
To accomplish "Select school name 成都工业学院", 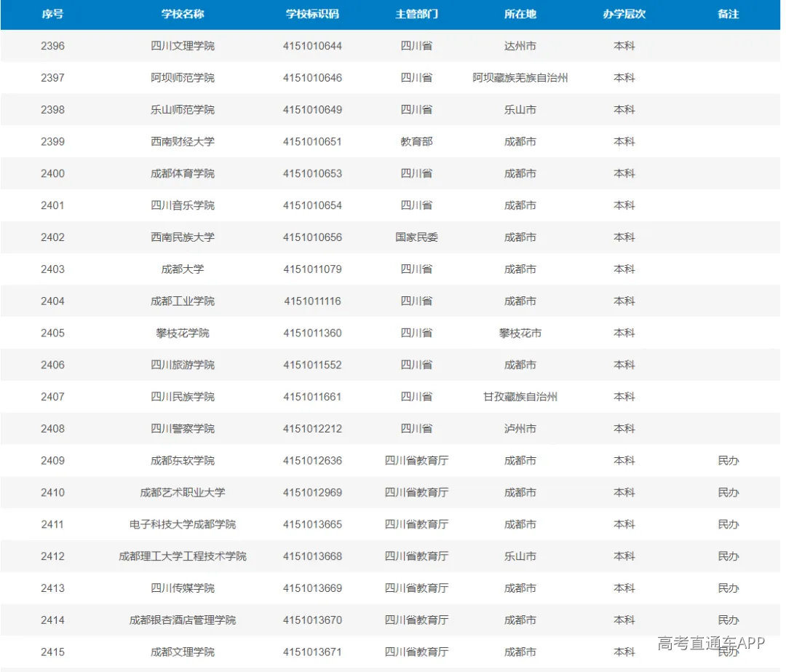I will [183, 301].
